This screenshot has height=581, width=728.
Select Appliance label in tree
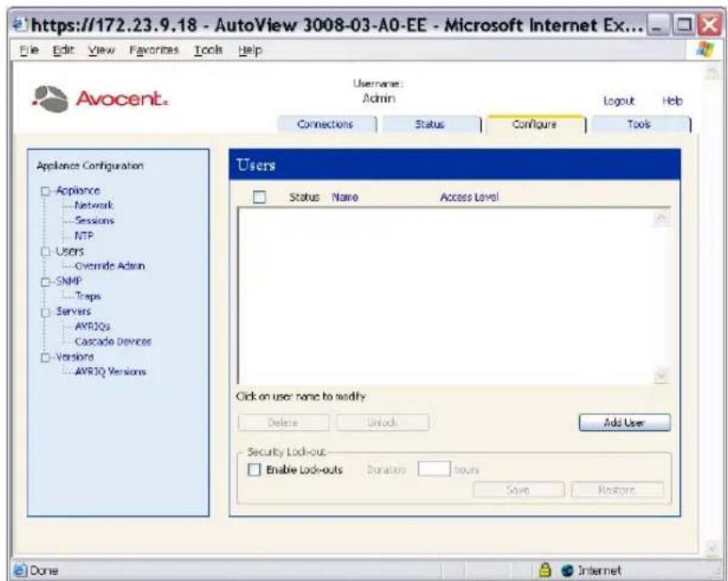(78, 191)
